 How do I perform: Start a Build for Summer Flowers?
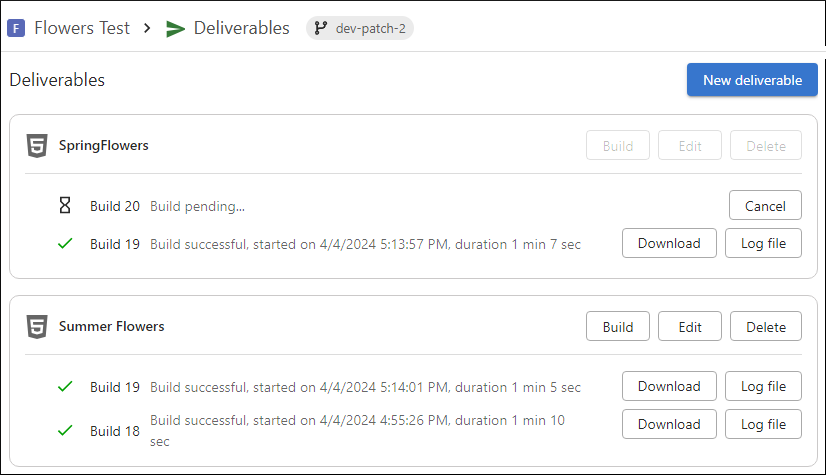point(618,326)
